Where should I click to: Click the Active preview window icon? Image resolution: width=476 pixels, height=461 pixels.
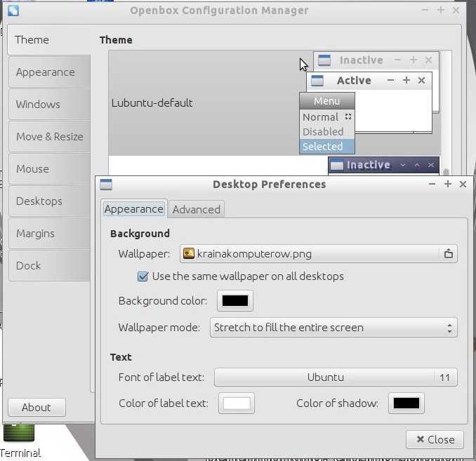317,81
